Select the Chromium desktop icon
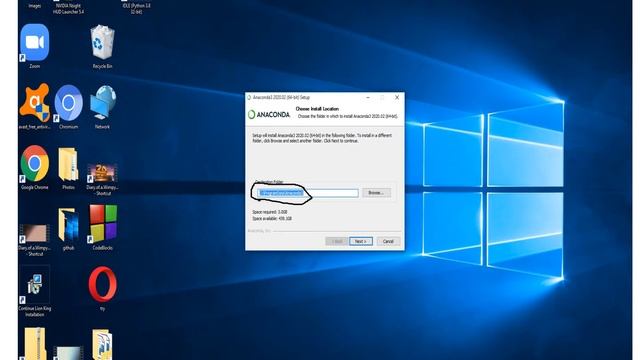Viewport: 640px width, 360px height. click(69, 103)
